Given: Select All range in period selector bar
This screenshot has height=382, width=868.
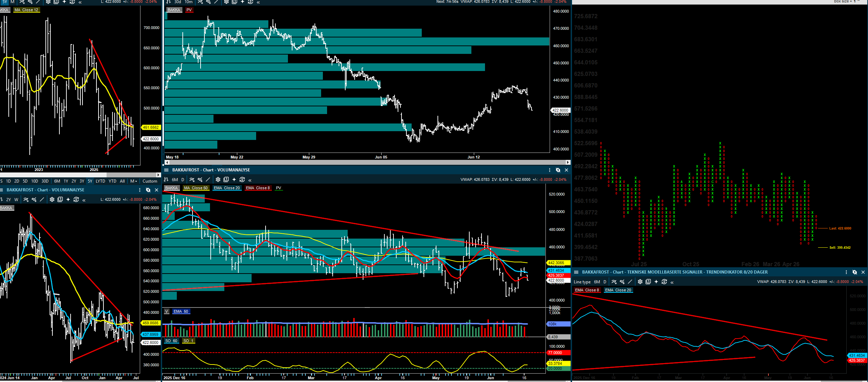Looking at the screenshot, I should coord(122,181).
